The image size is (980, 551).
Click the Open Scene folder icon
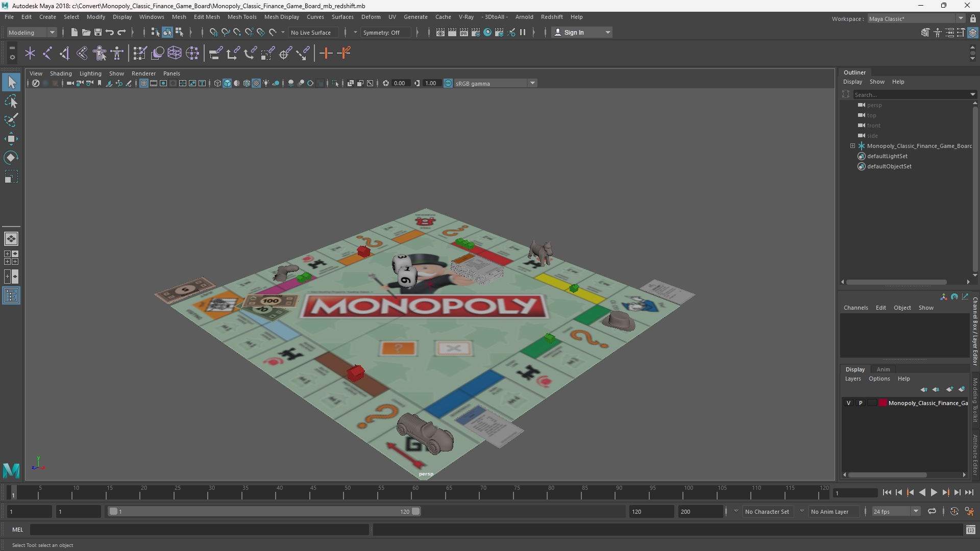pos(86,32)
